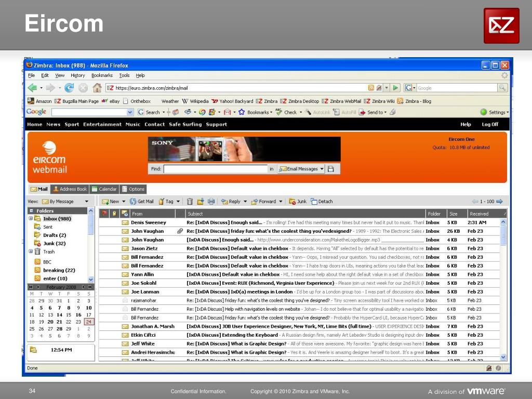Click in the Find search field
This screenshot has height=399, width=532.
click(216, 169)
